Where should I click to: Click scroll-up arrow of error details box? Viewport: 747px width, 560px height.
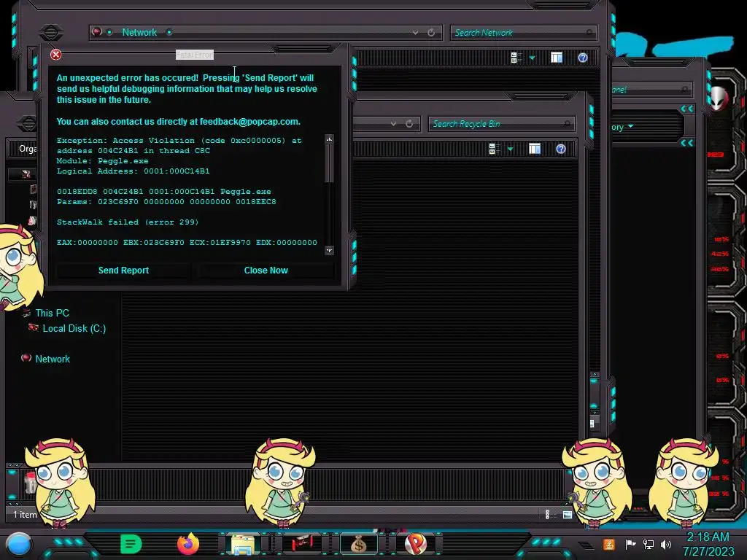(329, 139)
